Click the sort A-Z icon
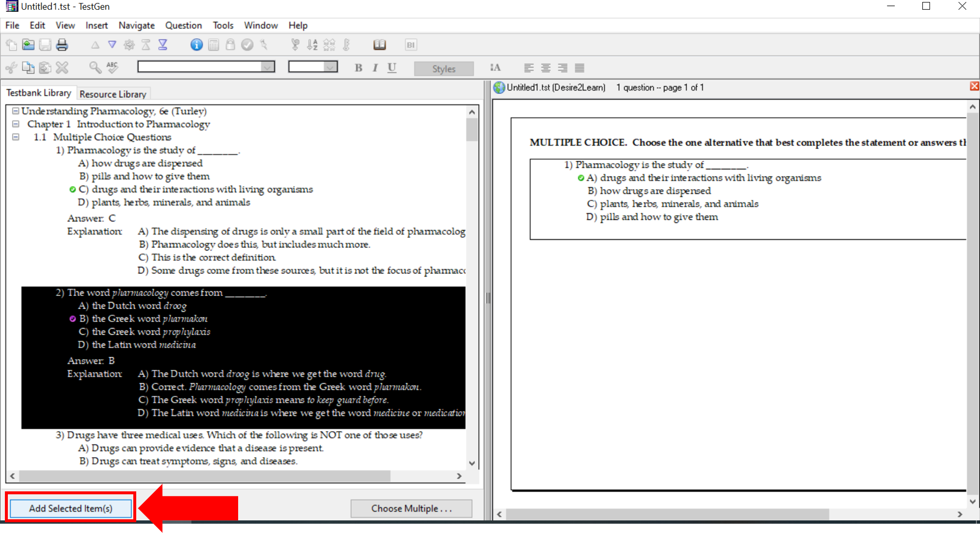Screen dimensions: 980x533 [x=312, y=45]
